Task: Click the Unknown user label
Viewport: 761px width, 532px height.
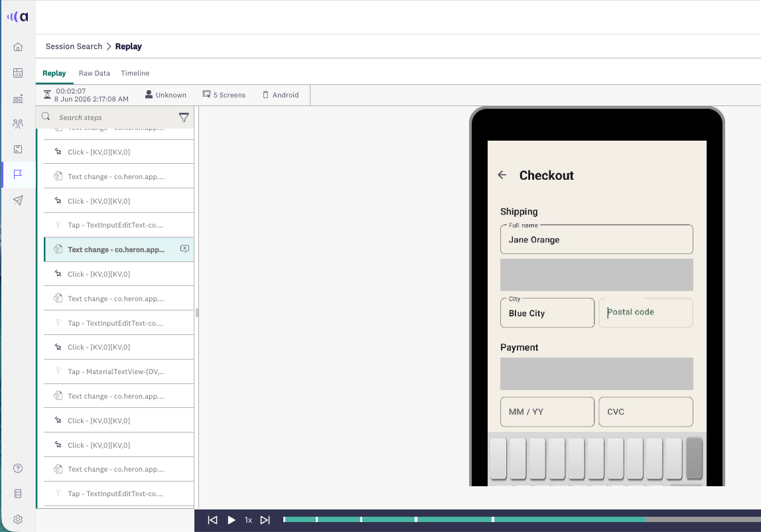Action: (171, 95)
